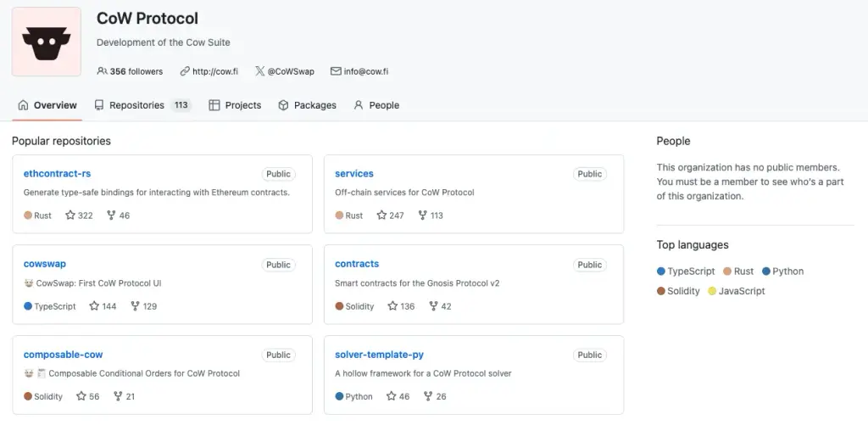Screen dimensions: 868x431
Task: Switch to the Repositories tab
Action: point(142,105)
